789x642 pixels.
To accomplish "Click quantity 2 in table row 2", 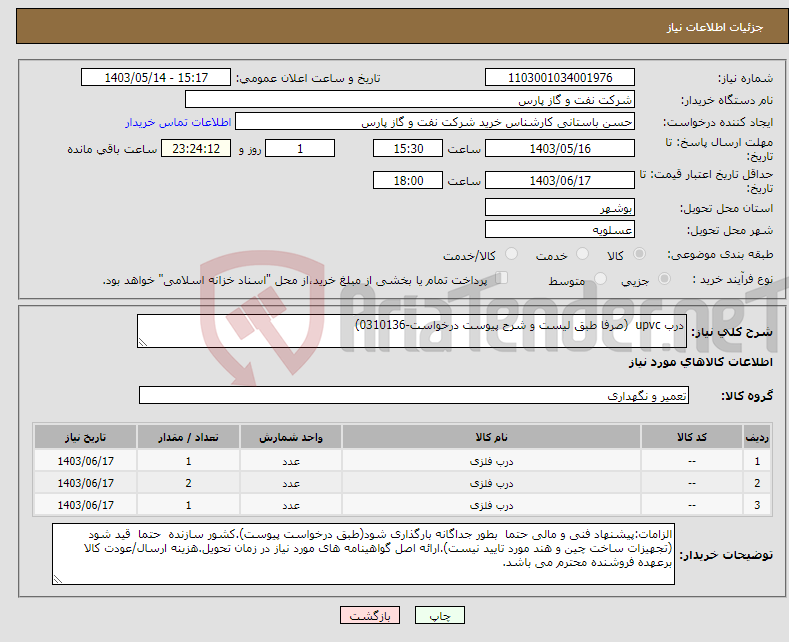I will click(188, 483).
